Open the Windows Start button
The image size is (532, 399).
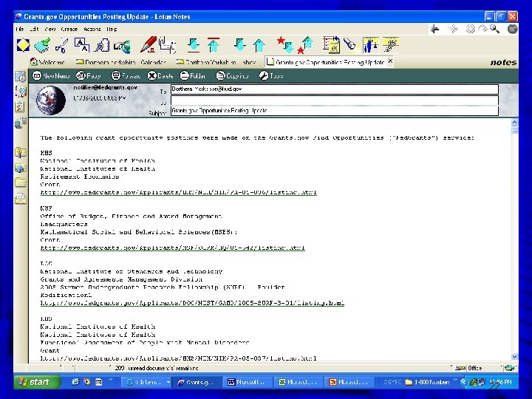click(x=37, y=382)
